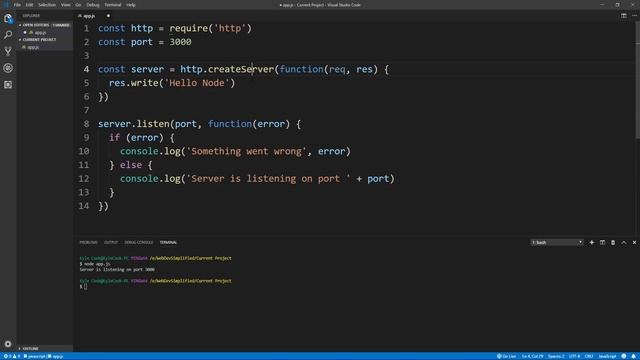Click the feedback smiley in status bar
Viewport: 640px width, 360px height.
point(624,356)
